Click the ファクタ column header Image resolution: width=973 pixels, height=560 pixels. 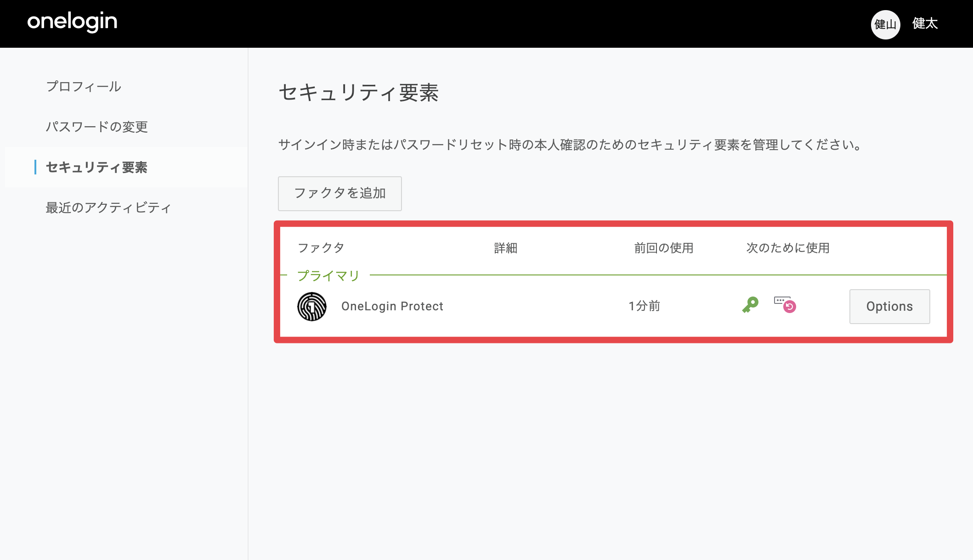coord(321,248)
